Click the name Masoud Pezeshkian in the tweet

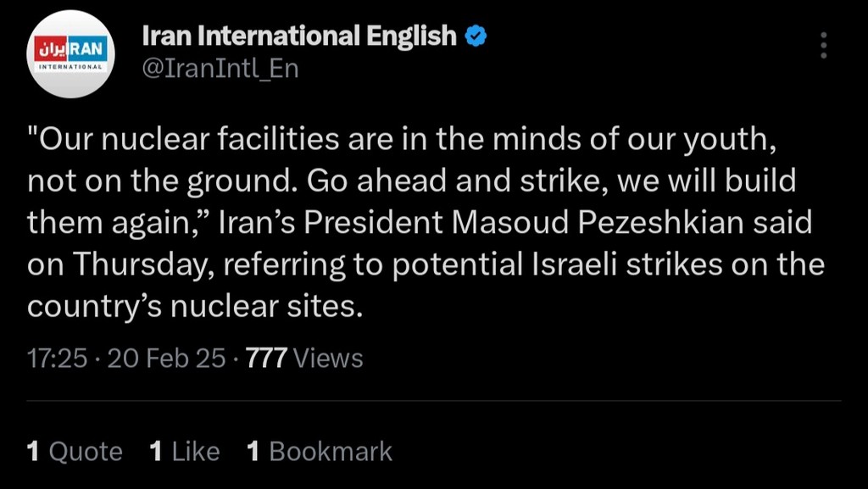598,223
